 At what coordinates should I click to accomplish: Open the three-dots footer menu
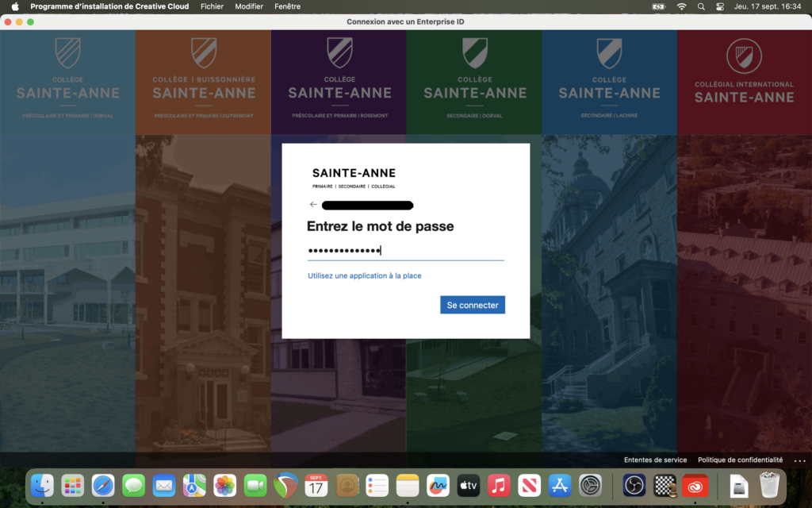(x=799, y=460)
